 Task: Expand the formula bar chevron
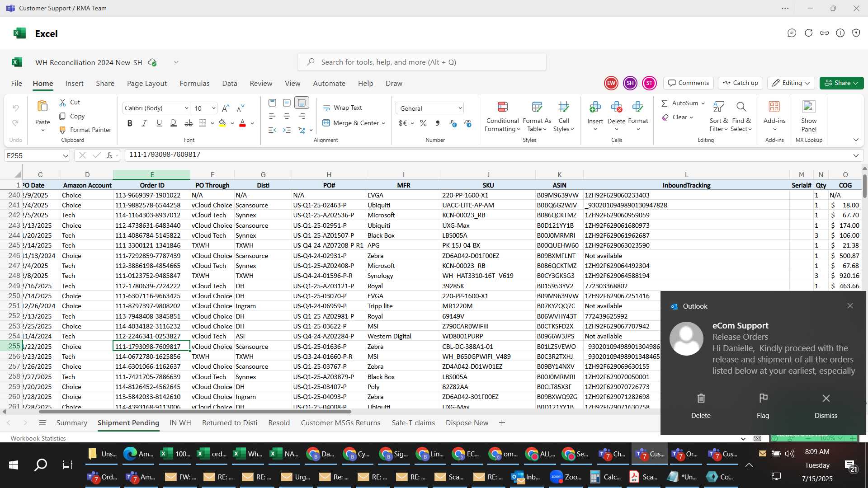856,155
